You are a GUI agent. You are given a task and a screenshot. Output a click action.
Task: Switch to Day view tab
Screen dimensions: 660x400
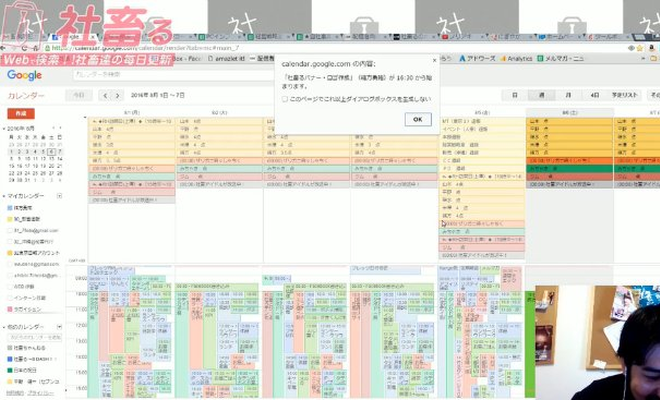515,95
